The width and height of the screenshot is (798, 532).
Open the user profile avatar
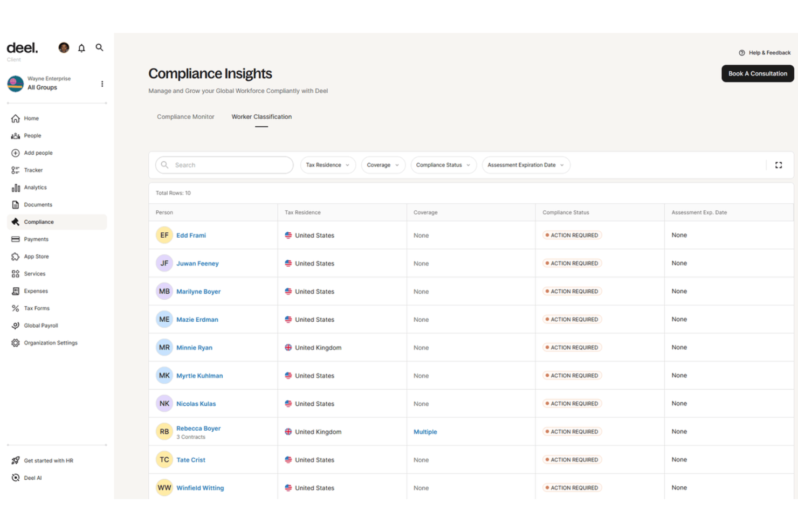click(x=64, y=47)
